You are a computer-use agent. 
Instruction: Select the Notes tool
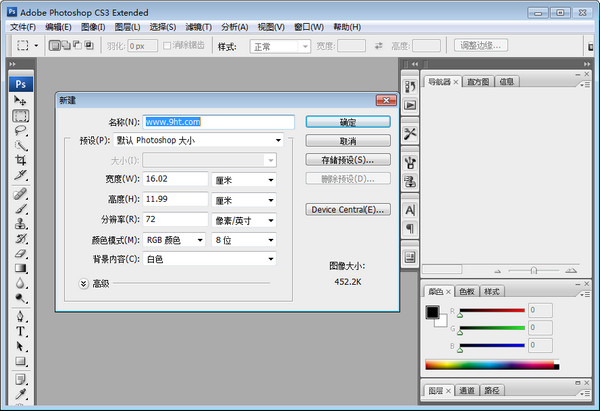[x=20, y=380]
